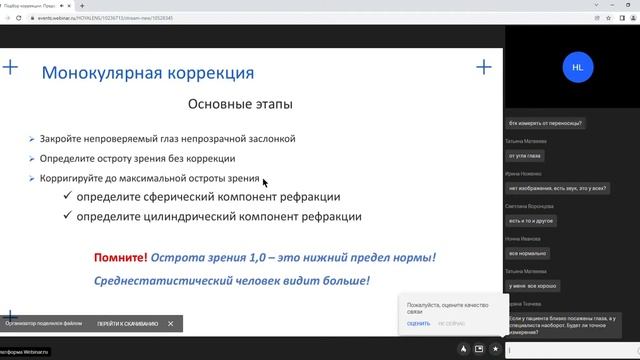Open the browser side panel icon
The height and width of the screenshot is (360, 640).
pos(622,18)
